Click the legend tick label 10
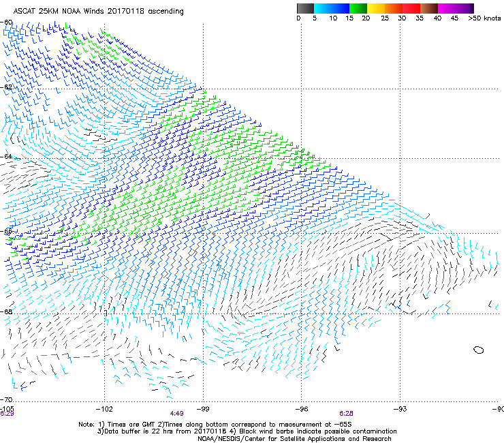This screenshot has width=504, height=443. pos(333,18)
